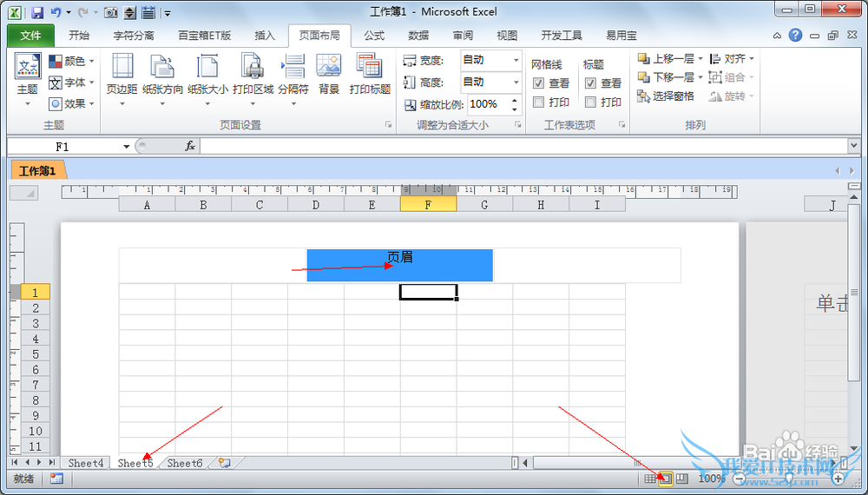Click horizontal scrollbar left arrow

(525, 463)
